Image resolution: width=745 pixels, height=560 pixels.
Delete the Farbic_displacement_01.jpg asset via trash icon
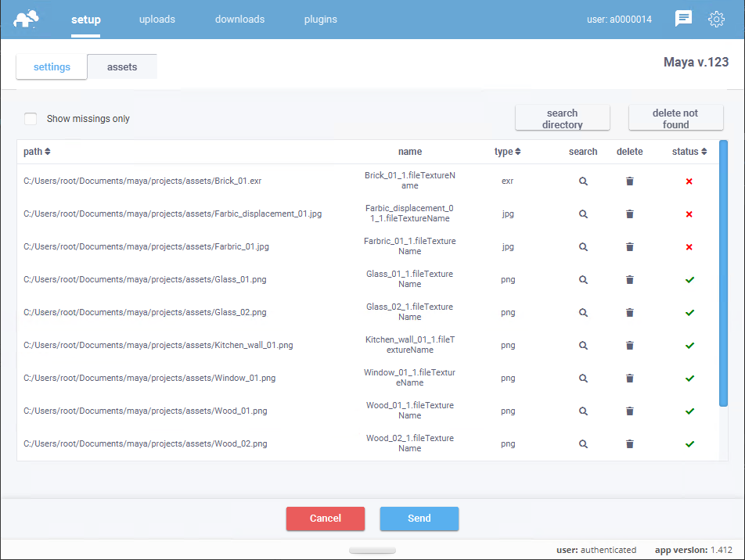point(630,214)
